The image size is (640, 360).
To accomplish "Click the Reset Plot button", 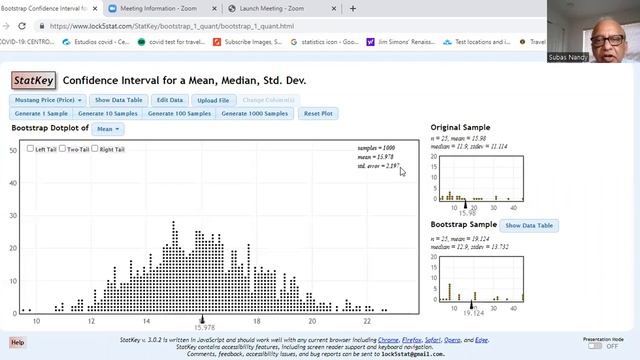I will click(x=318, y=113).
